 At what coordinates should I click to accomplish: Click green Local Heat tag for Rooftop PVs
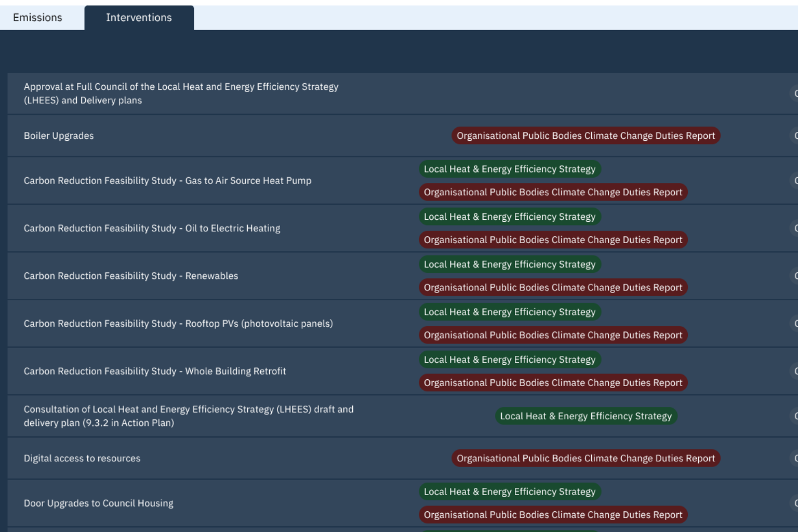(509, 312)
